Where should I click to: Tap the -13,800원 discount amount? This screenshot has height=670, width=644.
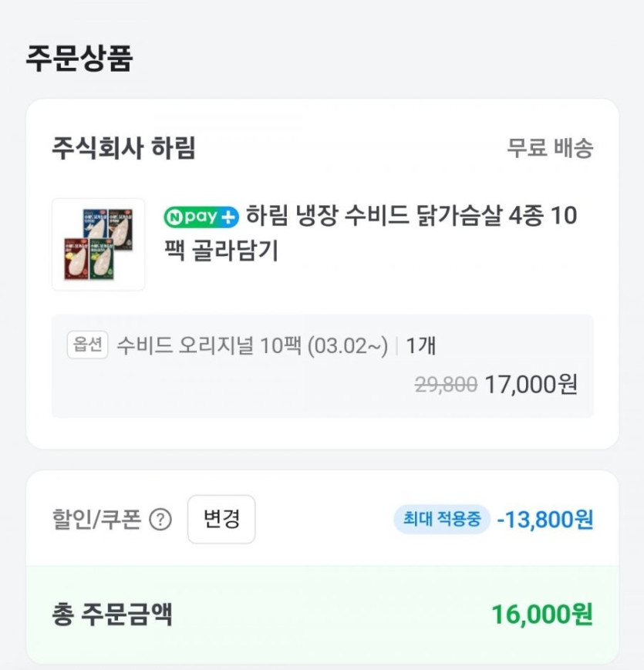click(x=545, y=520)
